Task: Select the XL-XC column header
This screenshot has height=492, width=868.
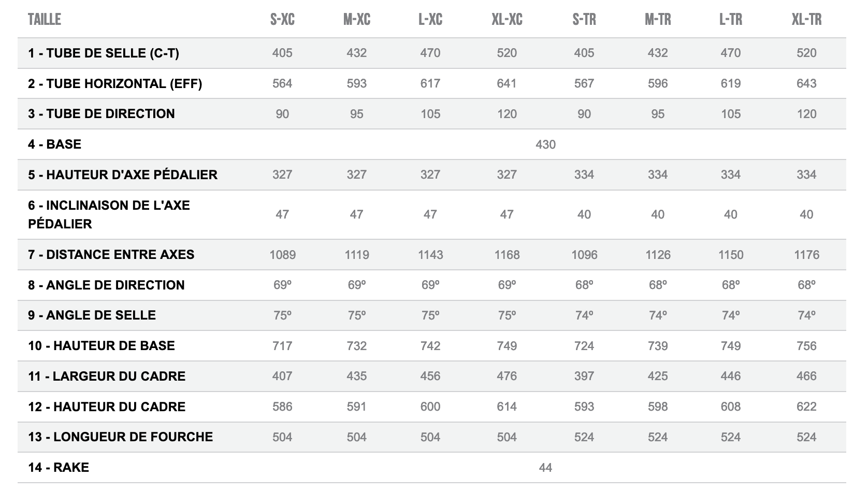Action: (507, 20)
